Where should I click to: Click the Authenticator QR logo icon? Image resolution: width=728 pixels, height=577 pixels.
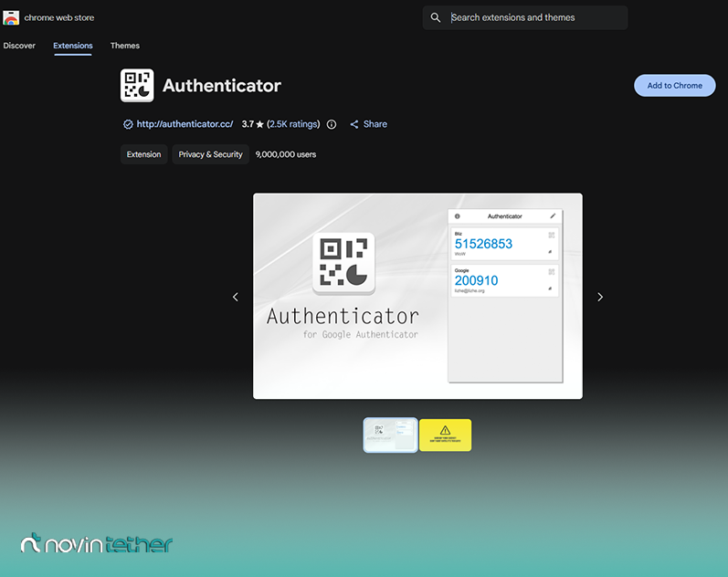(137, 86)
